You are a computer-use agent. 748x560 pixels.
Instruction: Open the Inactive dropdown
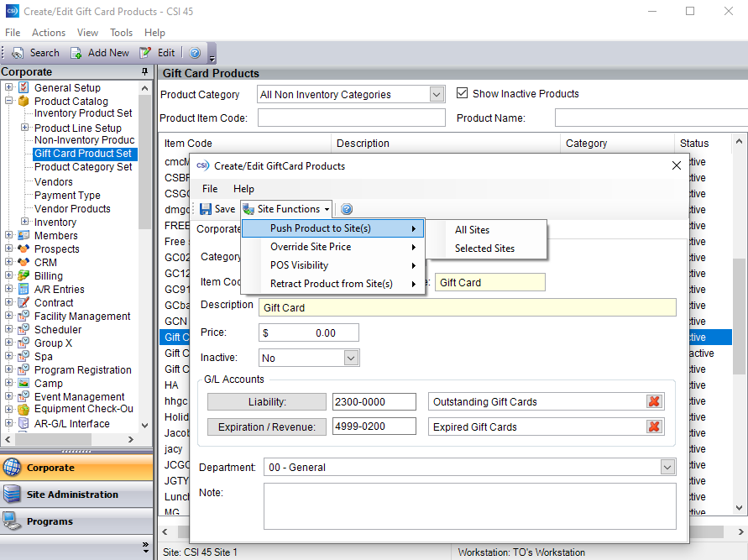click(x=351, y=359)
